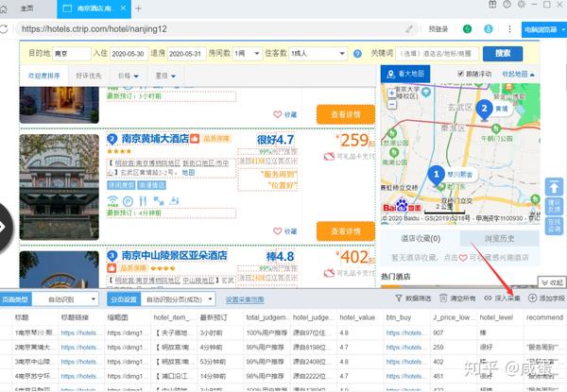This screenshot has height=392, width=567.
Task: Click the blue 搜索 button
Action: click(x=503, y=54)
